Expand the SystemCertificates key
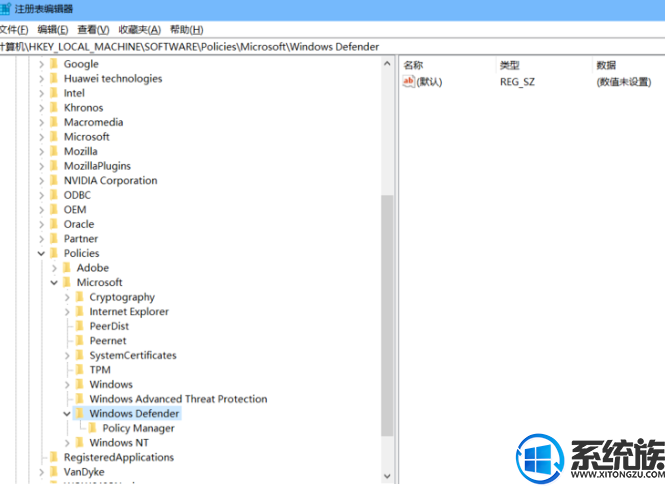Viewport: 665px width, 487px height. click(x=67, y=355)
